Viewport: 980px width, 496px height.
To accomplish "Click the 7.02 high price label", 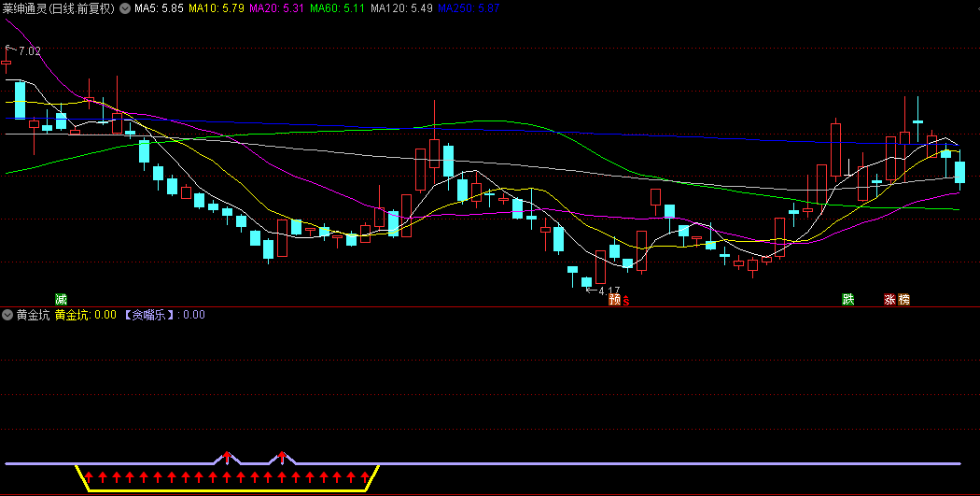I will click(29, 51).
